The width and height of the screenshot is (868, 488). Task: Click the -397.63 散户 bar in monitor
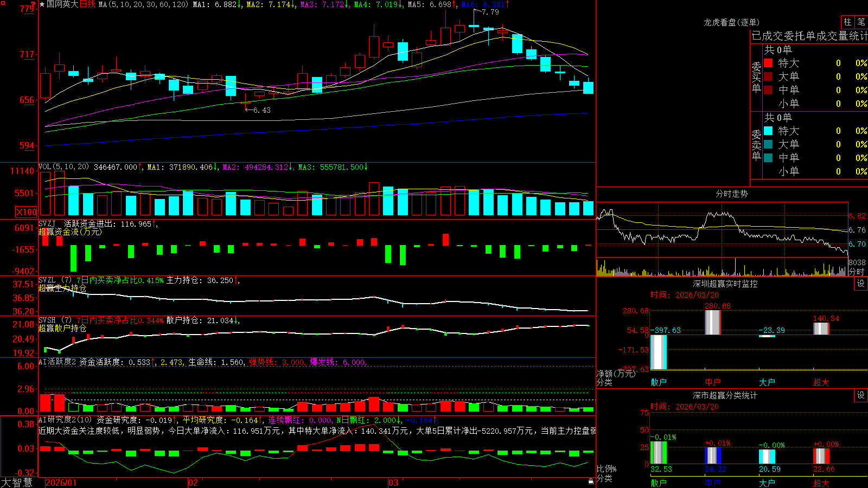point(659,352)
